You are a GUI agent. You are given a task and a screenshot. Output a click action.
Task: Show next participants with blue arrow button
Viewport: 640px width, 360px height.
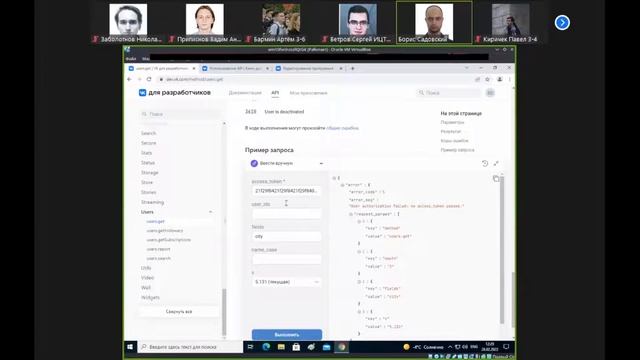pos(562,22)
